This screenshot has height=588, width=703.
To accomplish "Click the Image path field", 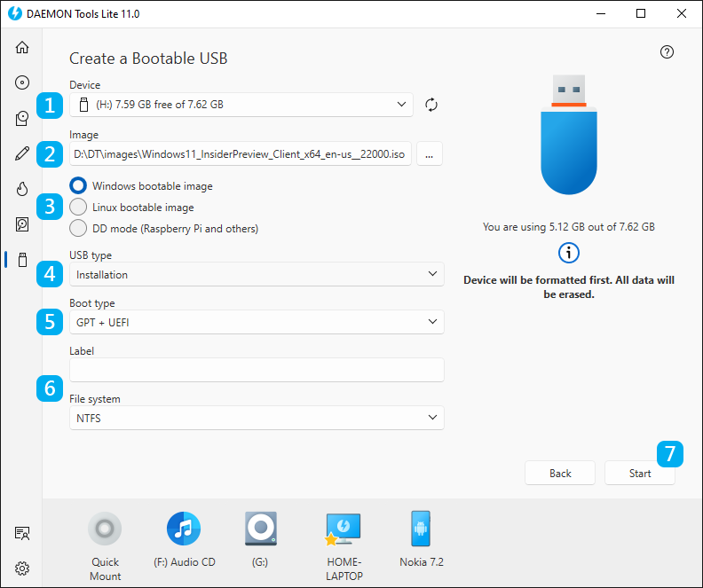I will (x=241, y=154).
